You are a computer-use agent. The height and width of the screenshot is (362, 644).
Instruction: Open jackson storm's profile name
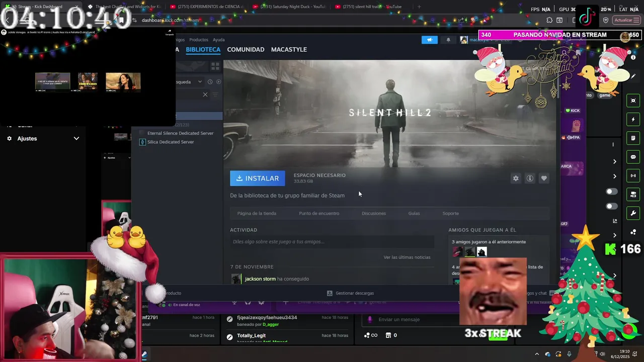point(260,279)
